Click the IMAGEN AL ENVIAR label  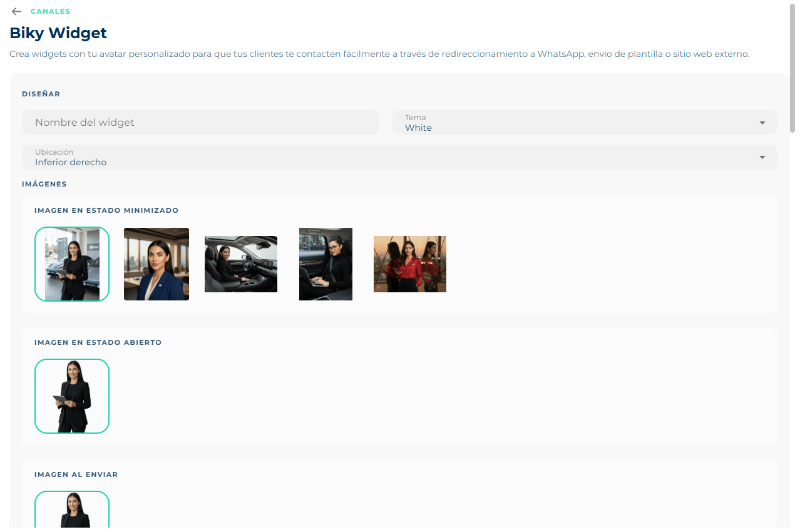76,474
